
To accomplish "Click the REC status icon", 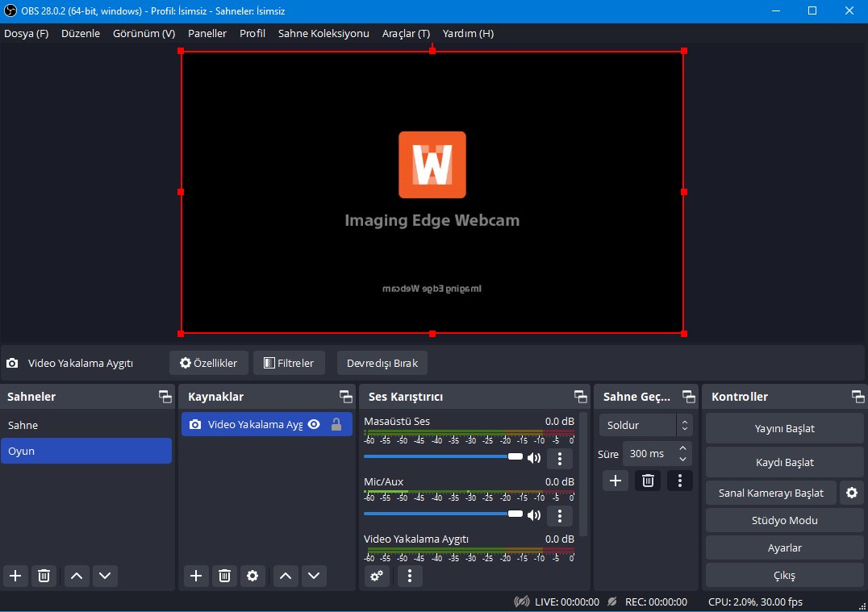I will (612, 602).
